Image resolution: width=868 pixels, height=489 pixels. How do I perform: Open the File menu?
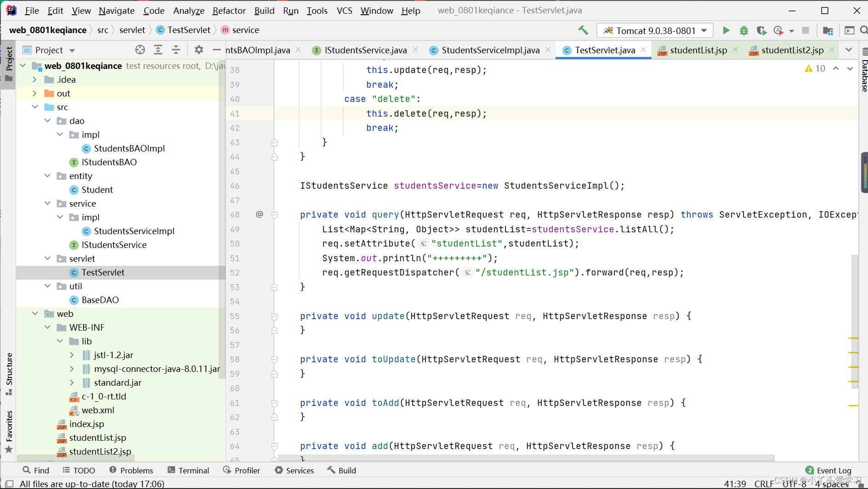pos(32,11)
